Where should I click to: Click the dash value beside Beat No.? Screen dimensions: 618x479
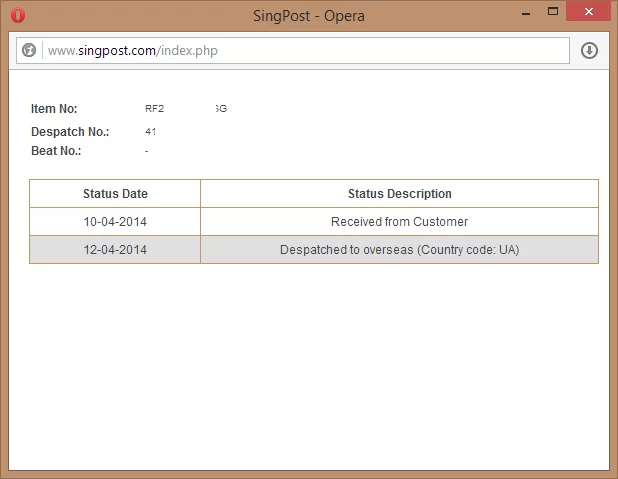pos(147,151)
